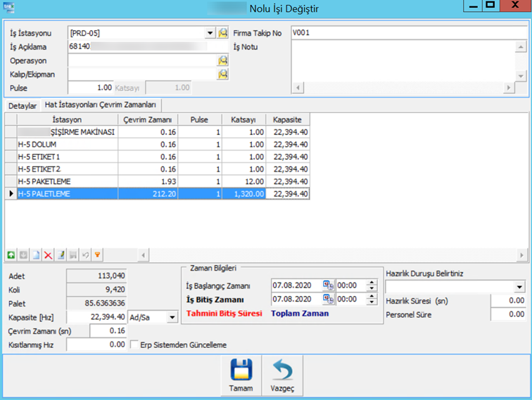The height and width of the screenshot is (400, 532).
Task: Click the Kalıp/Ekipman lookup icon
Action: [223, 74]
